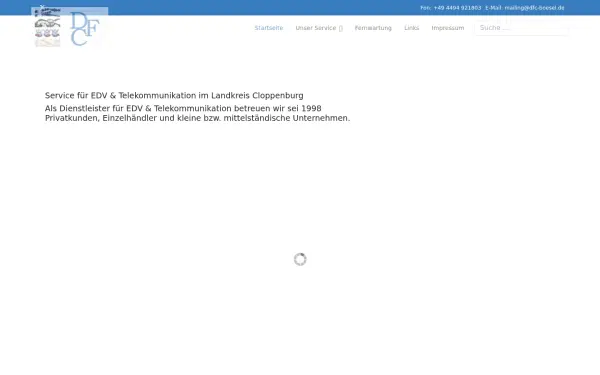This screenshot has height=375, width=600.
Task: Click the paragraph starting Als Dienstleister für EDV
Action: pyautogui.click(x=197, y=113)
